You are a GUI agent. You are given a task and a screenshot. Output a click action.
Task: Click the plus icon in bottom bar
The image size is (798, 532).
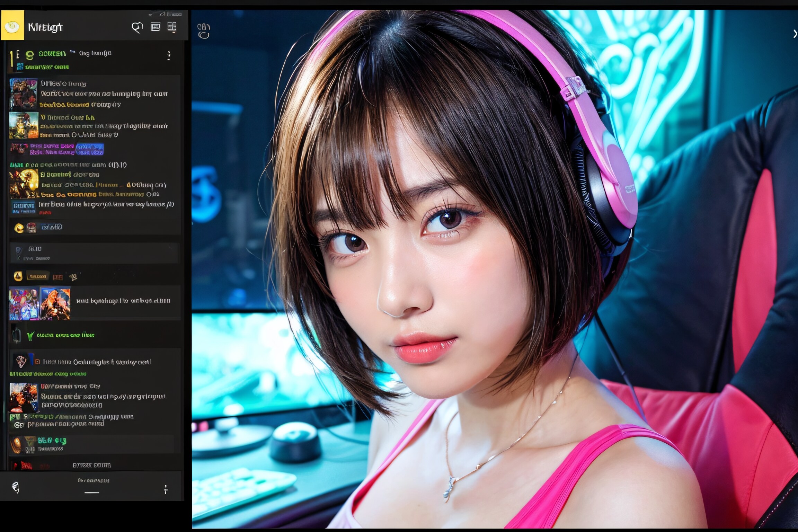pyautogui.click(x=166, y=489)
